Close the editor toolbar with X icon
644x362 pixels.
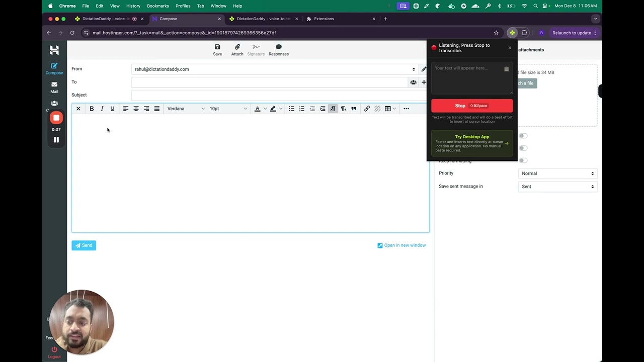tap(78, 109)
